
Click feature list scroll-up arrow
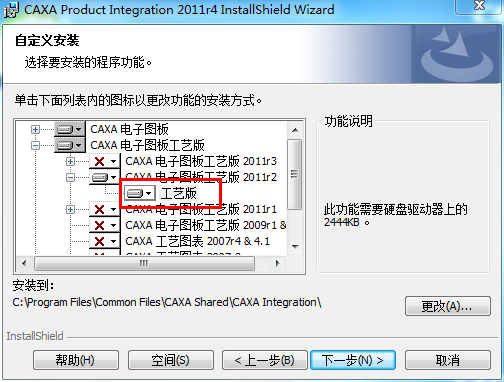coord(295,130)
